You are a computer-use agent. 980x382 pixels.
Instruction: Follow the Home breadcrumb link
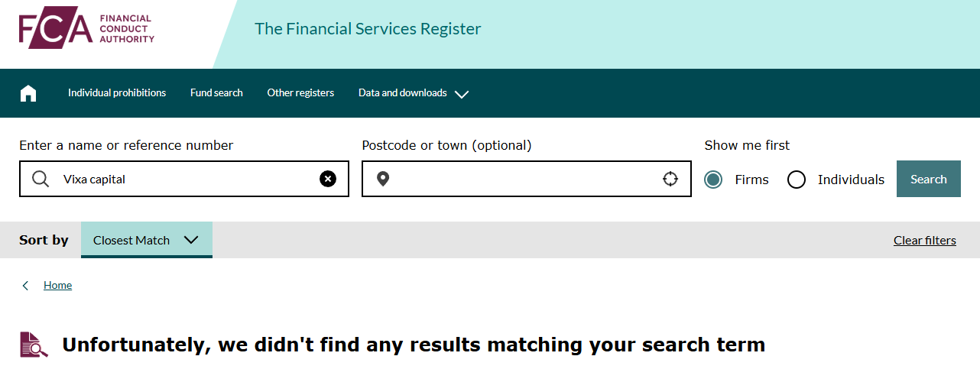point(57,286)
